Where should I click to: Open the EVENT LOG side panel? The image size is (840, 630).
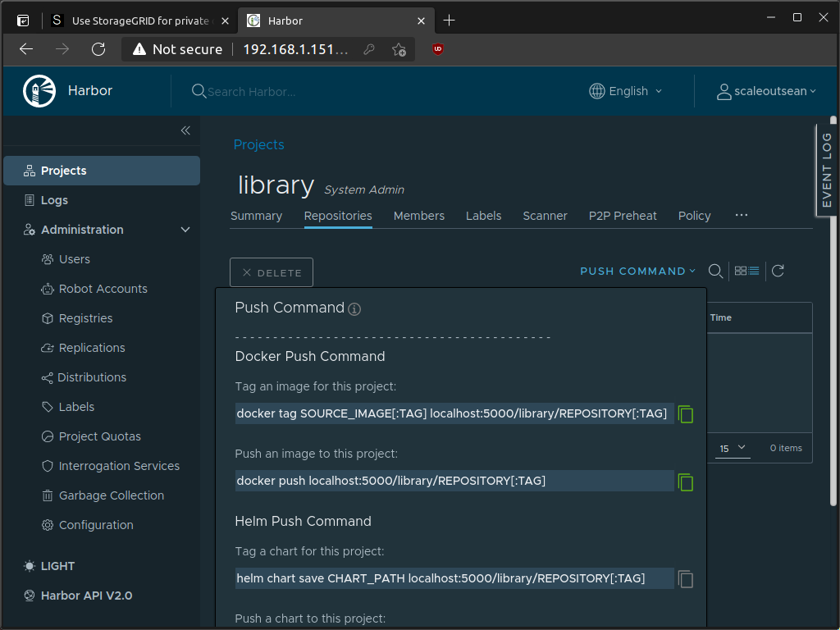coord(827,171)
